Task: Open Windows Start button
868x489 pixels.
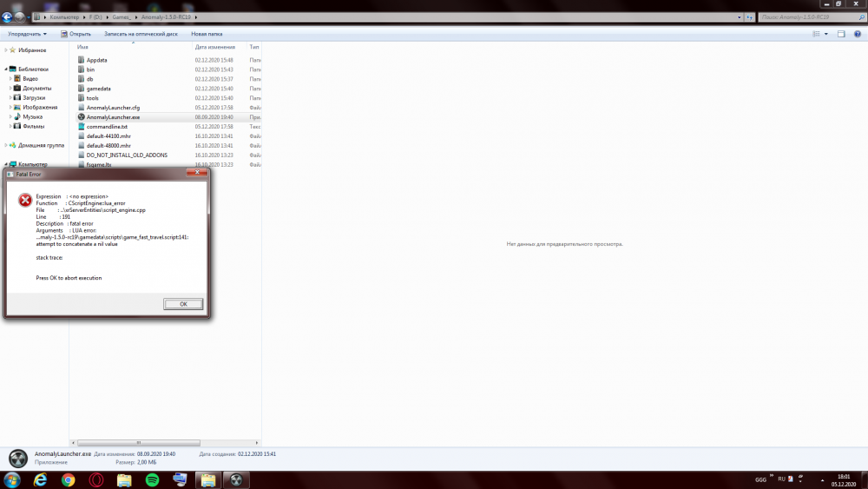Action: point(11,480)
